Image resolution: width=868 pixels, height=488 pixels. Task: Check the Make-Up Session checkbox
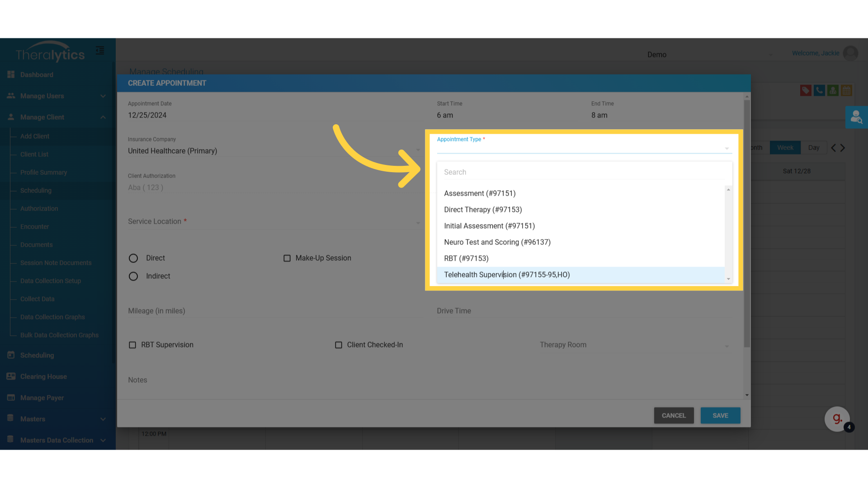coord(287,258)
